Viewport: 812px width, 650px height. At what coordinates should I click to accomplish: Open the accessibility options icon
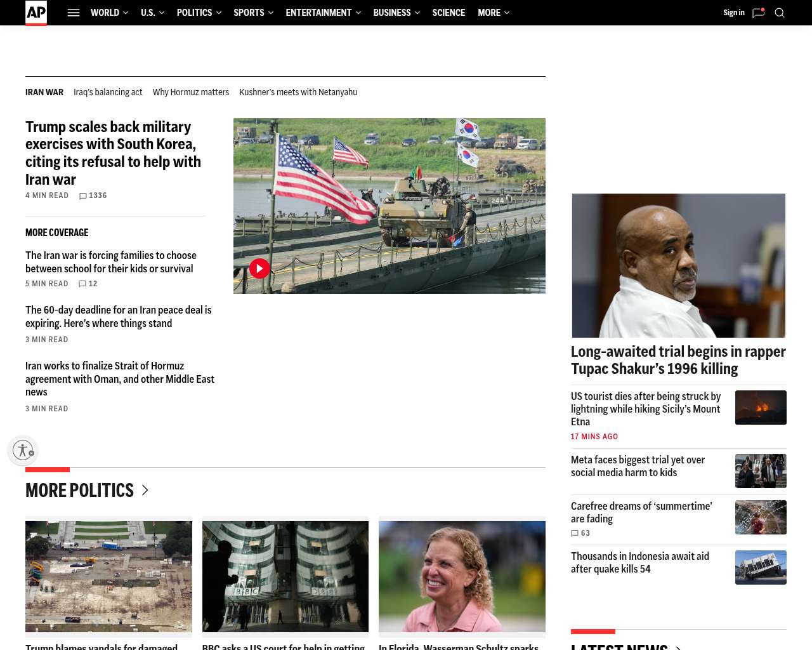pos(23,450)
